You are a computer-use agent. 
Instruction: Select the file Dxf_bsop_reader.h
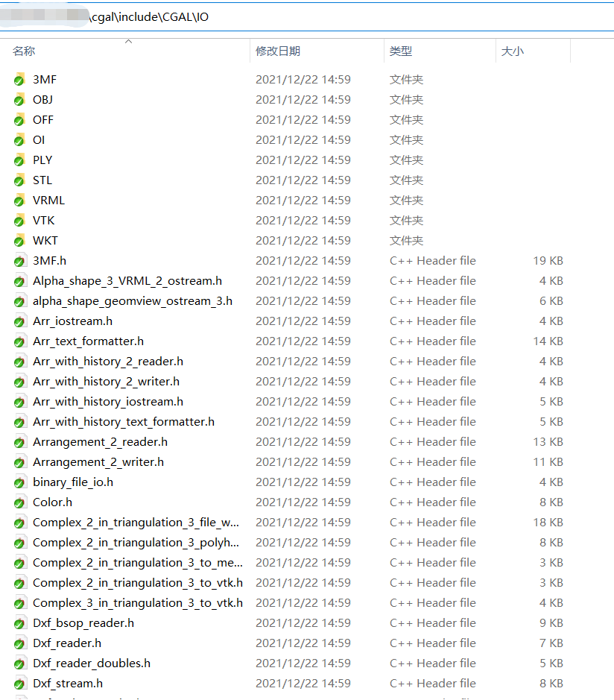[x=83, y=622]
